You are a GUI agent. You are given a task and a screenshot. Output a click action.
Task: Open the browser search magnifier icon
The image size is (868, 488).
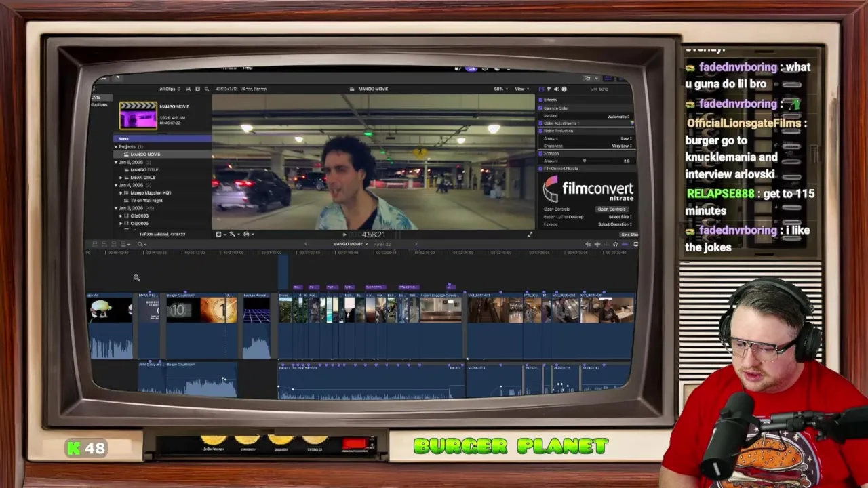click(x=207, y=89)
